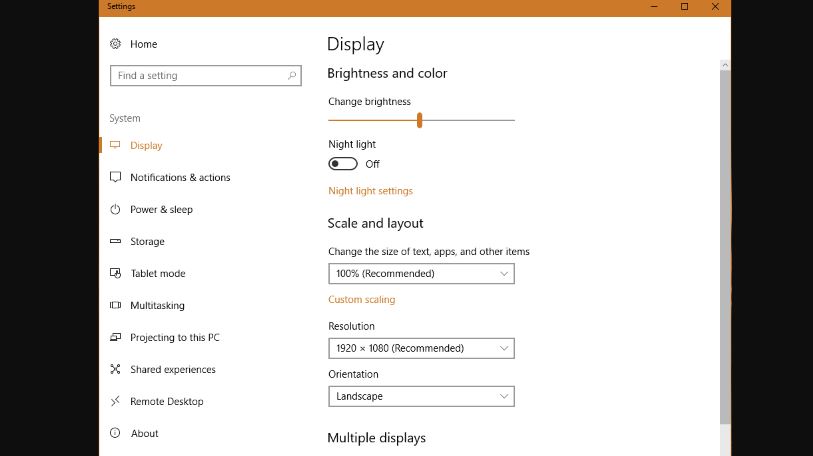
Task: Maximize the Settings window
Action: (x=684, y=7)
